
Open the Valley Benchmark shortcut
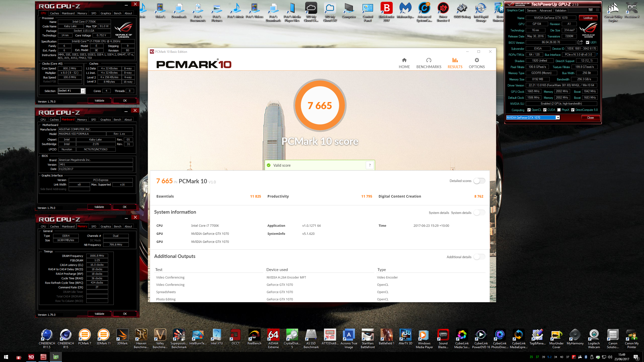[160, 339]
